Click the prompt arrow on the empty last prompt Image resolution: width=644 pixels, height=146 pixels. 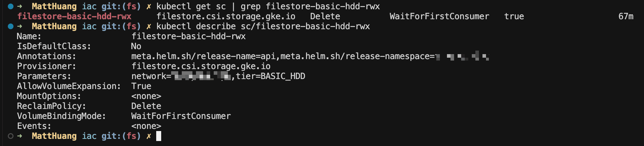point(20,136)
